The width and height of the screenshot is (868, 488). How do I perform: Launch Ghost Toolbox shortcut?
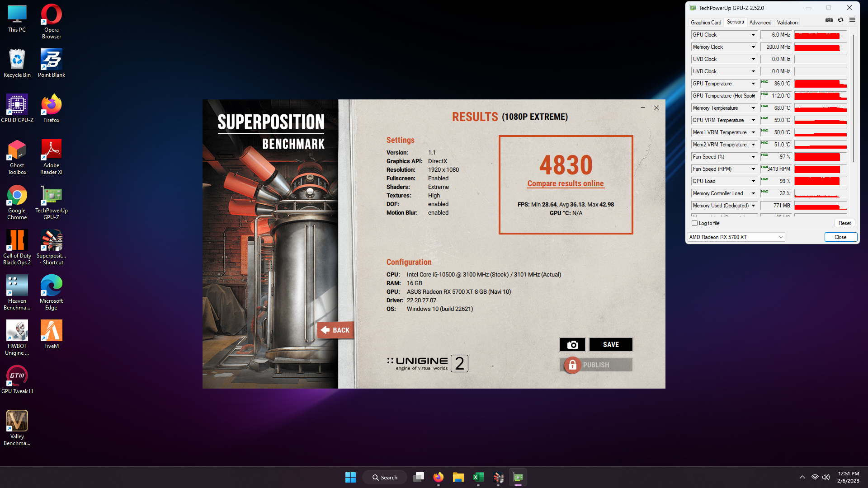tap(17, 157)
